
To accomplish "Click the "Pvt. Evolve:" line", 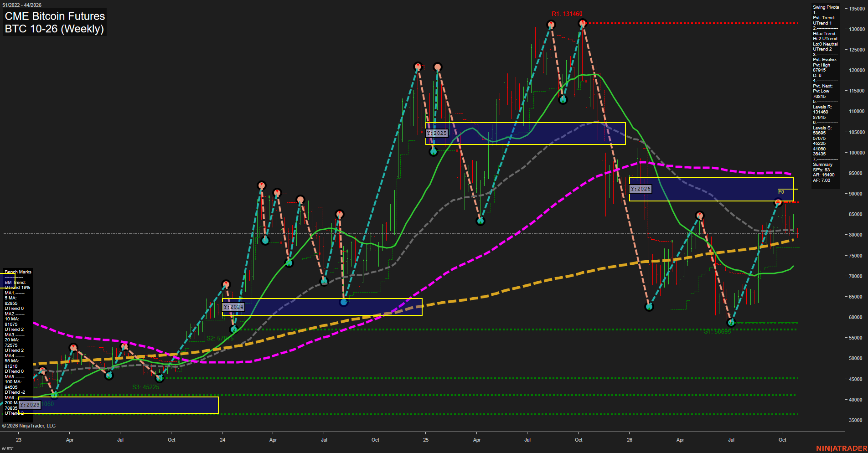I will point(825,60).
